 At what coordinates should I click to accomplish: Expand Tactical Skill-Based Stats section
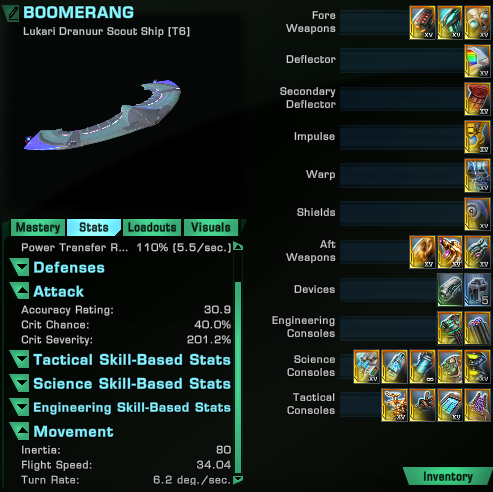[21, 360]
